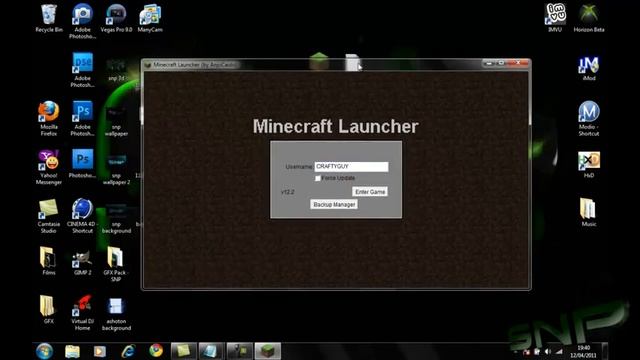Open the ManyCam desktop shortcut
Image resolution: width=640 pixels, height=360 pixels.
coord(150,18)
